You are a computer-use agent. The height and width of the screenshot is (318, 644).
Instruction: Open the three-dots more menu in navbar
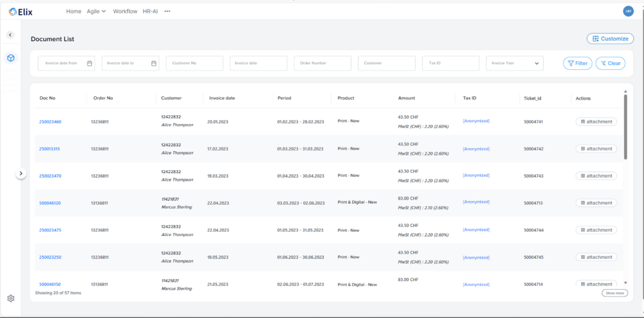tap(167, 11)
